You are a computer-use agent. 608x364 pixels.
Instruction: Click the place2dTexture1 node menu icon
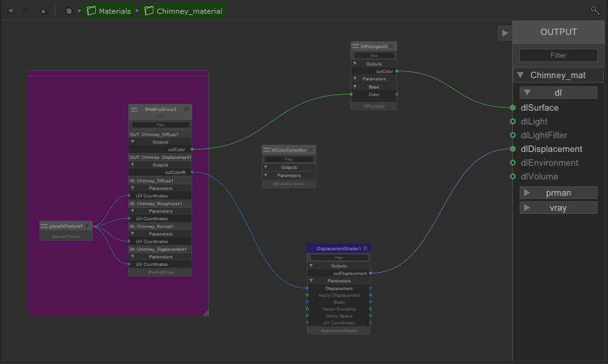(44, 226)
